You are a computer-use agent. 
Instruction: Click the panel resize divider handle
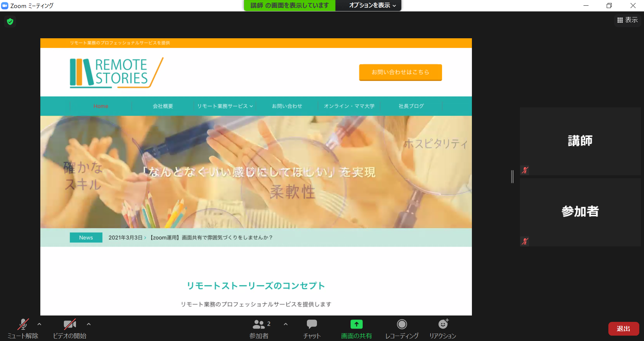tap(512, 177)
